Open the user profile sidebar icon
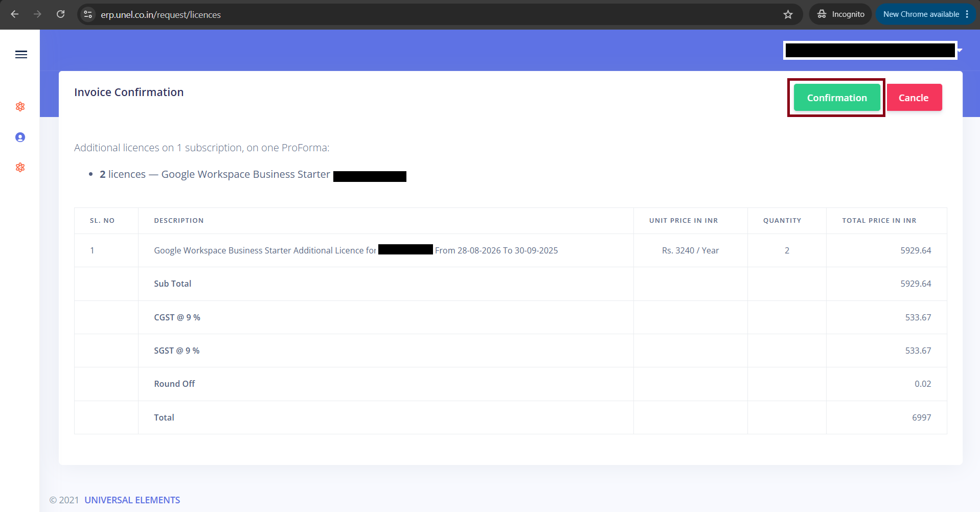 tap(20, 137)
